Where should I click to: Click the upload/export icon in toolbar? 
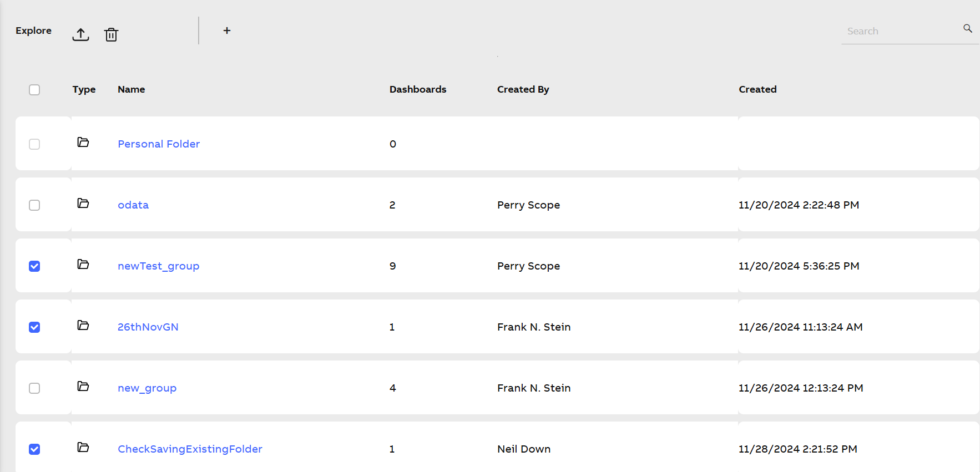80,34
